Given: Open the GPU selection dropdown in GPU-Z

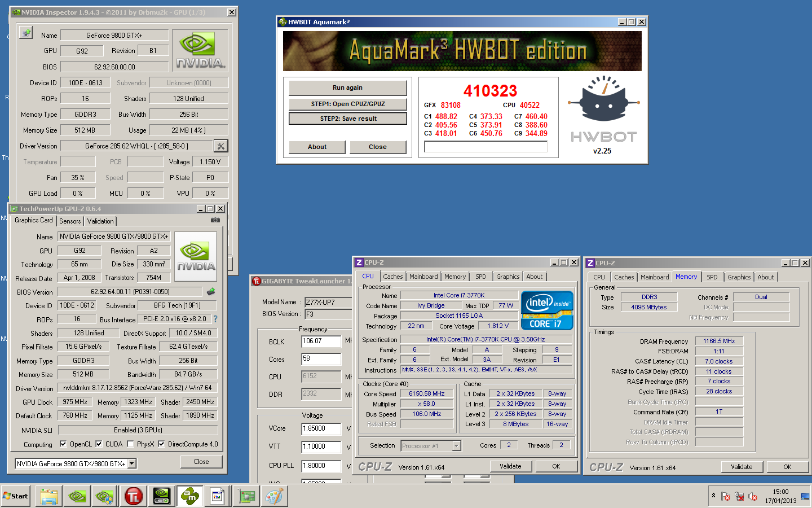Looking at the screenshot, I should (x=132, y=463).
